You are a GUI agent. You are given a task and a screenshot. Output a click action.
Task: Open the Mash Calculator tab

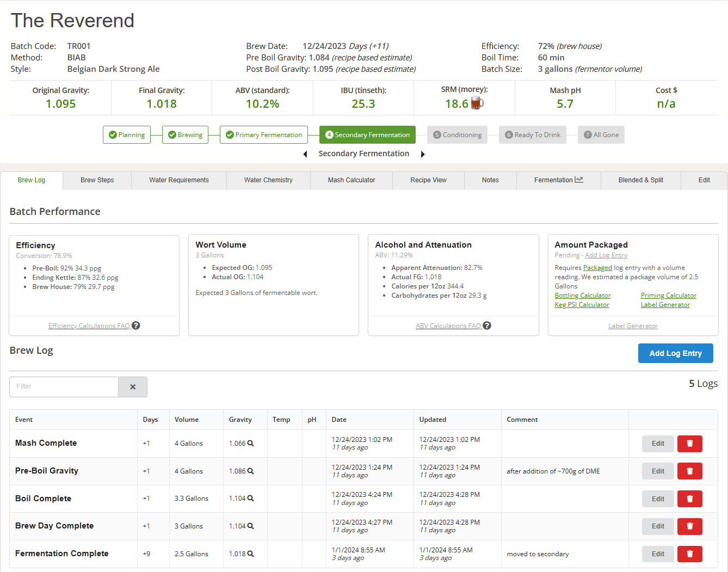coord(351,180)
